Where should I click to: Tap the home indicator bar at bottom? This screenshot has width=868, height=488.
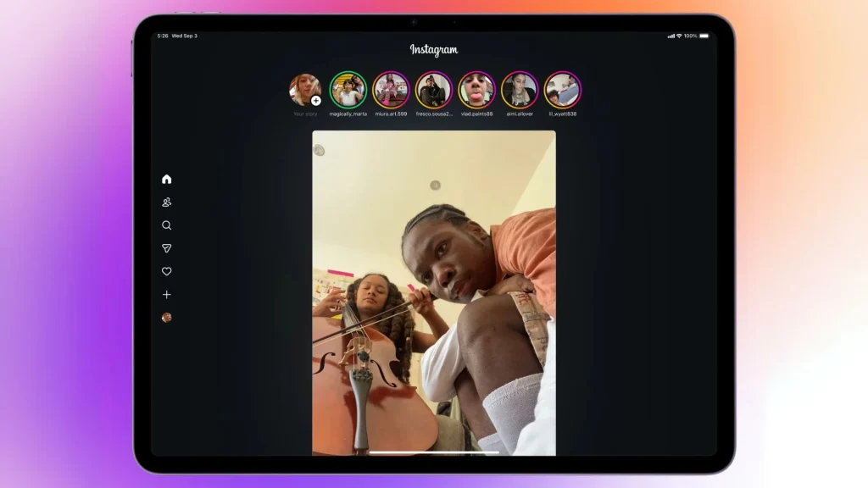tap(434, 452)
